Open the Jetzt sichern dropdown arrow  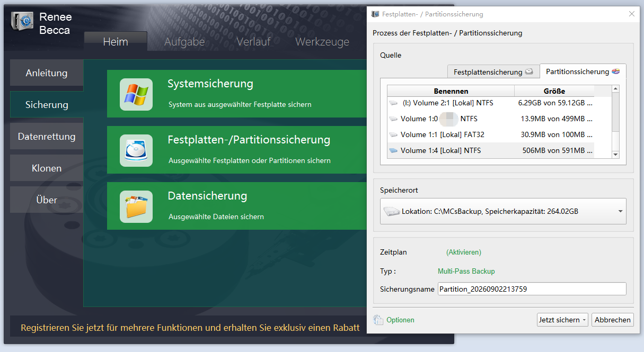click(585, 320)
